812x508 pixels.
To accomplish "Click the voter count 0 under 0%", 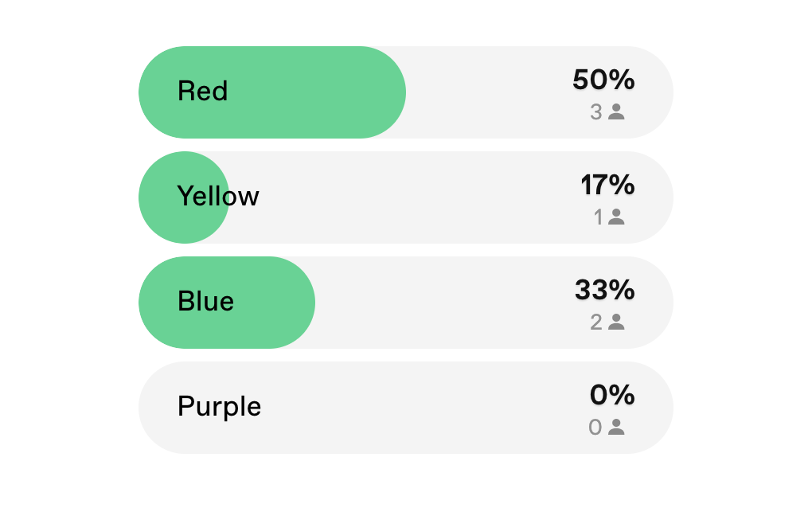I will (x=595, y=428).
